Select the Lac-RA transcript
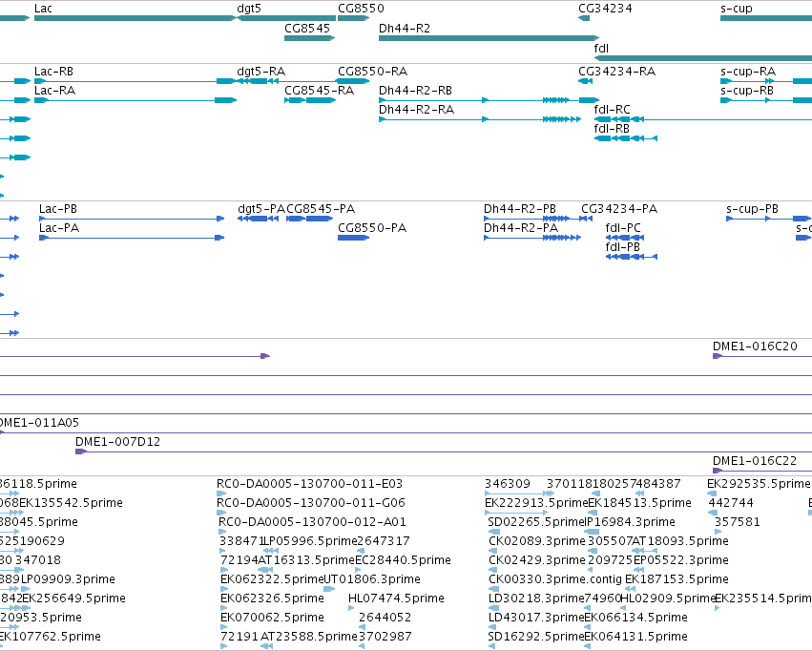Viewport: 812px width, 651px height. pyautogui.click(x=135, y=100)
